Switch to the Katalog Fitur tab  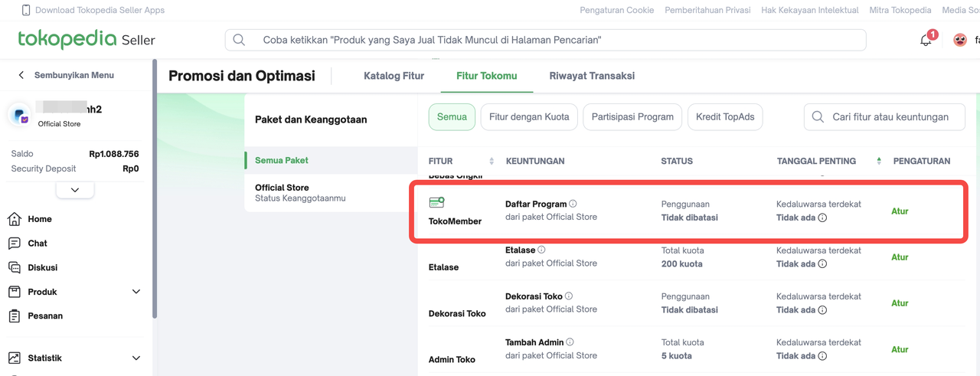(x=394, y=76)
